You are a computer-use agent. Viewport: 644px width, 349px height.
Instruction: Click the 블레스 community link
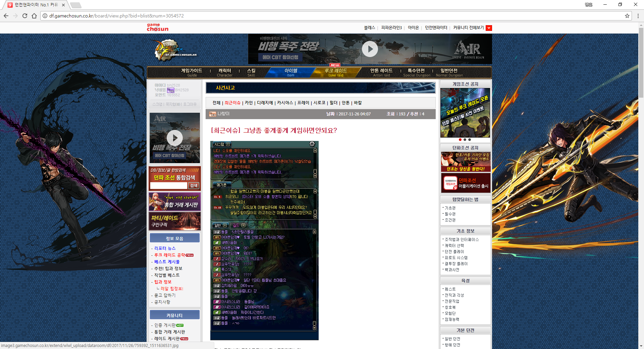[369, 28]
